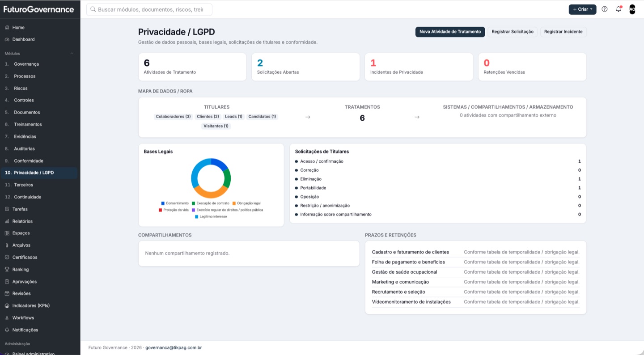Select the Colaboradores (3) tag
644x355 pixels.
point(173,117)
